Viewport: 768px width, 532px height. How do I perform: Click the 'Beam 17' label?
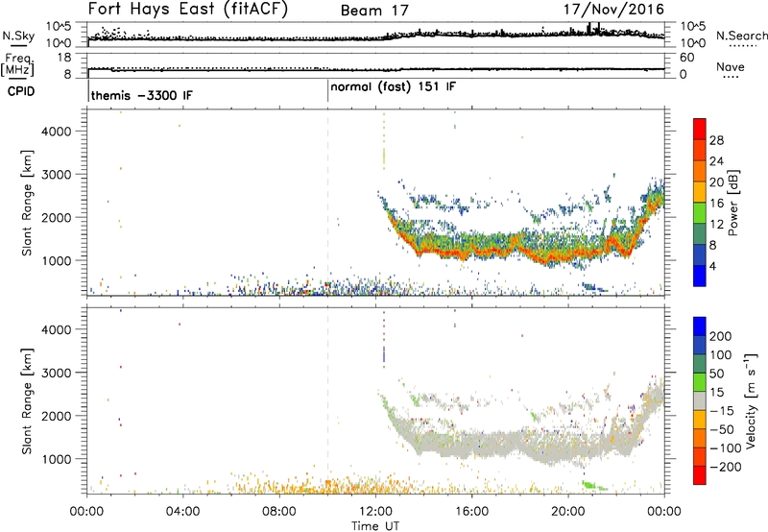point(374,11)
